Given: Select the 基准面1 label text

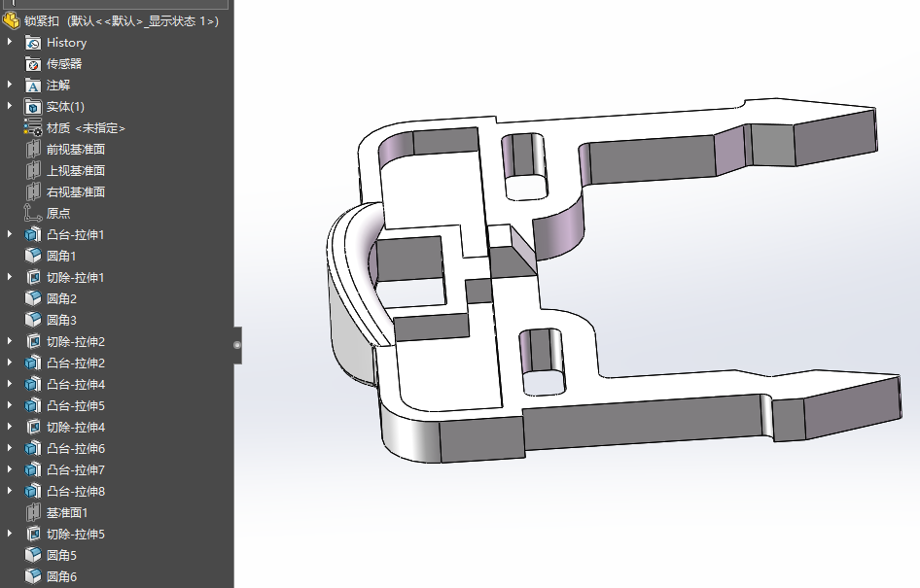Looking at the screenshot, I should 67,513.
